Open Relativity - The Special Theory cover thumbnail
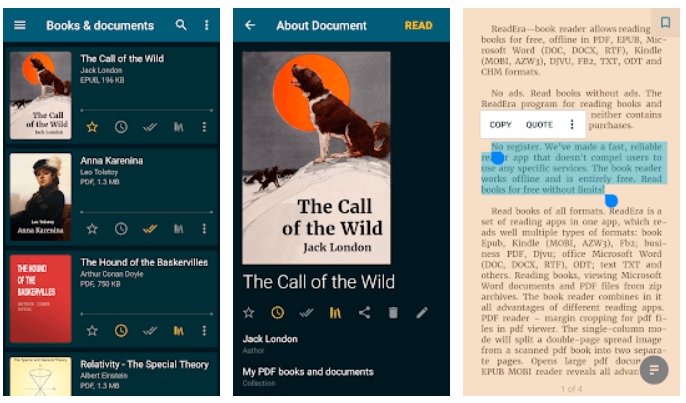 tap(41, 376)
